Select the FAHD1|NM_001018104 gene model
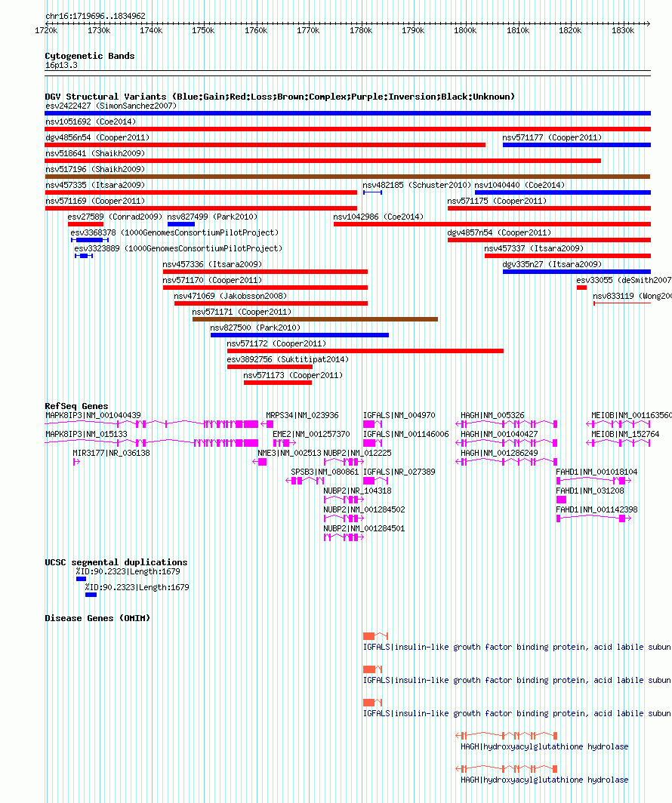 coord(594,481)
